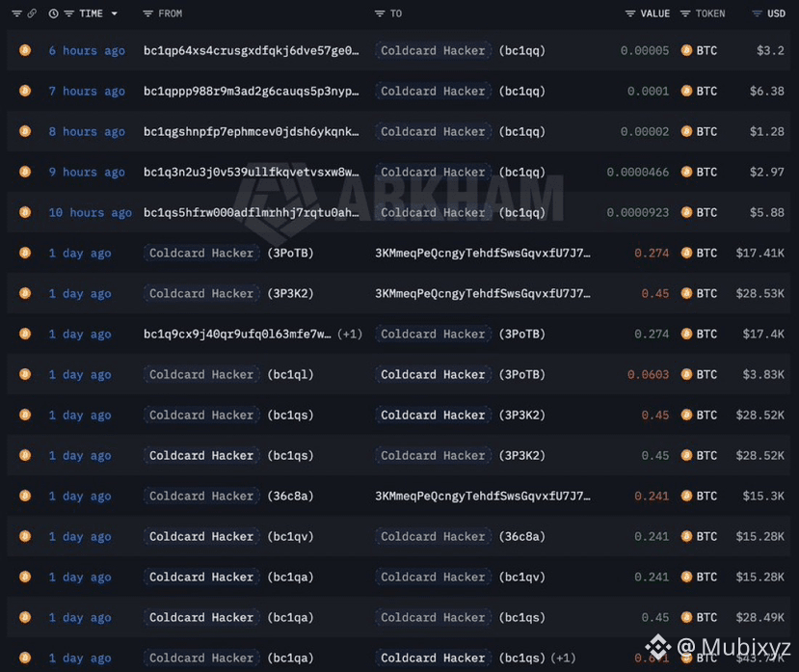Screen dimensions: 799x672
Task: Select USD amount $6.38
Action: [767, 92]
